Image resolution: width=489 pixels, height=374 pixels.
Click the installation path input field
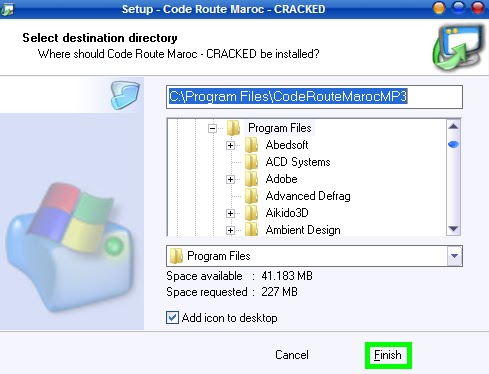point(314,97)
